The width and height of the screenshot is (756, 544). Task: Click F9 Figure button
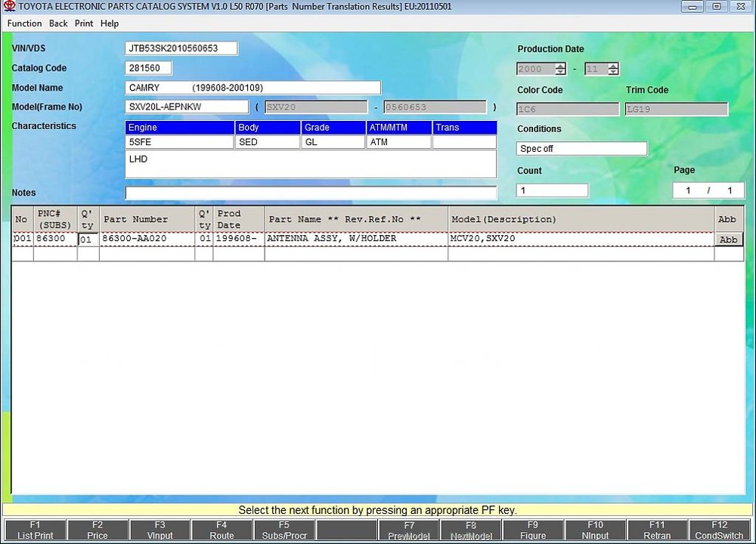pyautogui.click(x=533, y=530)
